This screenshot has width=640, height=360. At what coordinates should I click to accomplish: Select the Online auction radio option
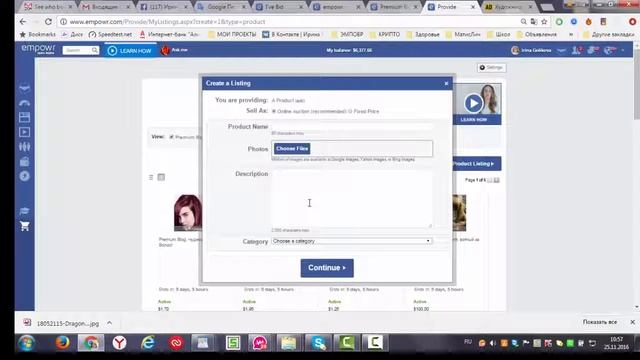click(x=274, y=111)
